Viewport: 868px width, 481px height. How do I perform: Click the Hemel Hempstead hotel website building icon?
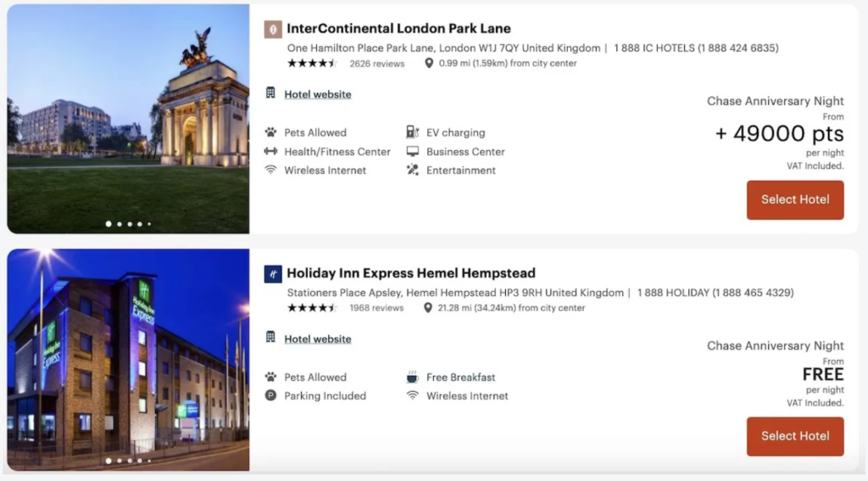click(270, 337)
